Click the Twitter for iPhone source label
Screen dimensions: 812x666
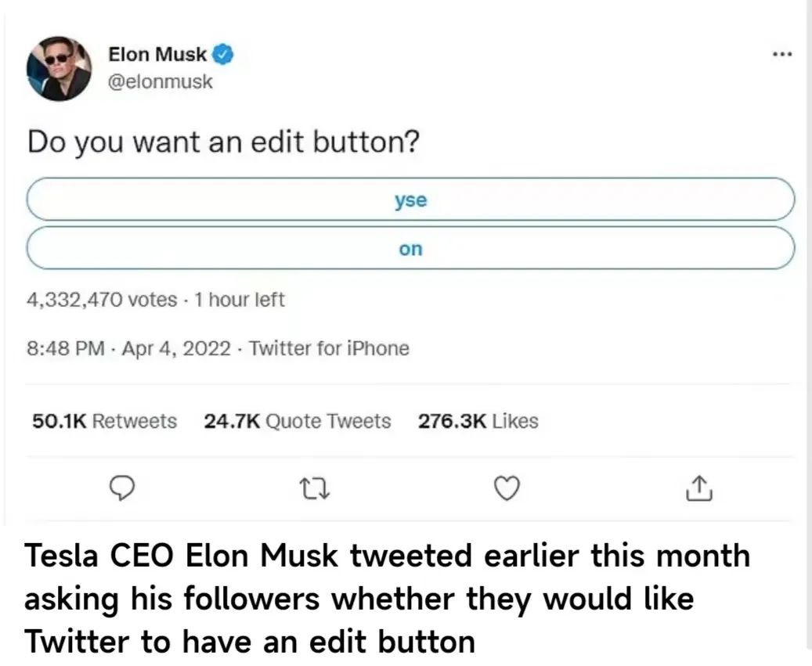330,348
